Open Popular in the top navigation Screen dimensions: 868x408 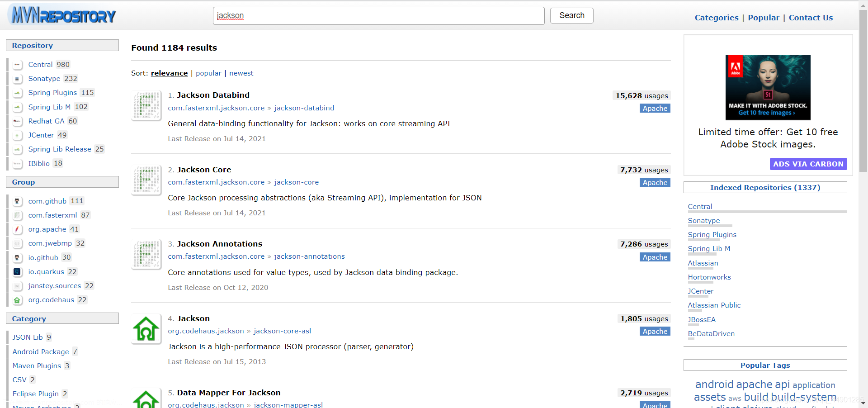coord(764,18)
